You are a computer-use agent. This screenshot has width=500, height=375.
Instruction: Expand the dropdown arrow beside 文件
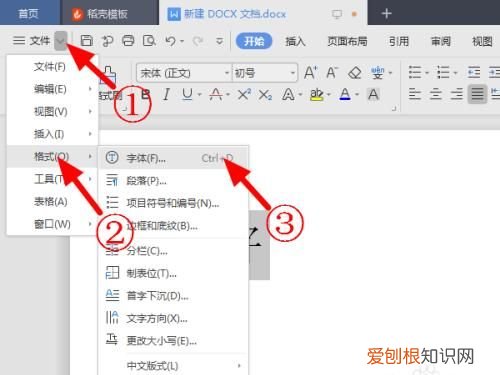[61, 41]
